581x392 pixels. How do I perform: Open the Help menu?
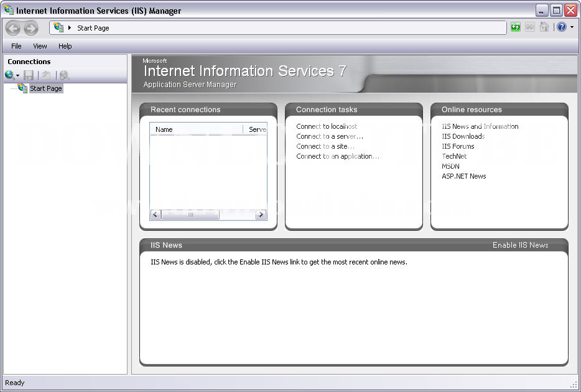[65, 46]
